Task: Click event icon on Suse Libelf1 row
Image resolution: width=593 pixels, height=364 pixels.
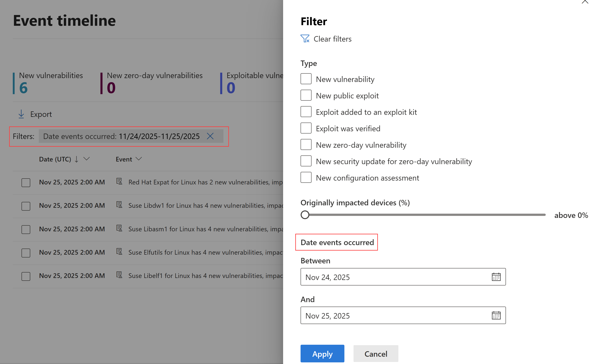Action: [119, 275]
